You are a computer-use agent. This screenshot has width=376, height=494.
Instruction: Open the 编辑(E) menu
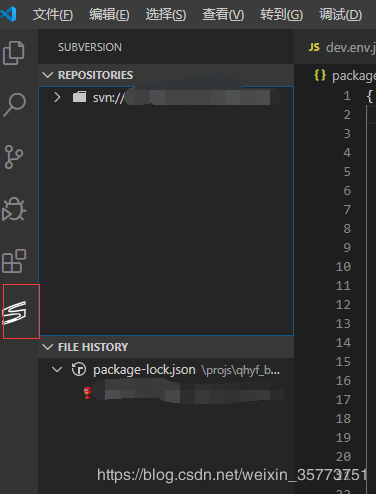coord(109,15)
